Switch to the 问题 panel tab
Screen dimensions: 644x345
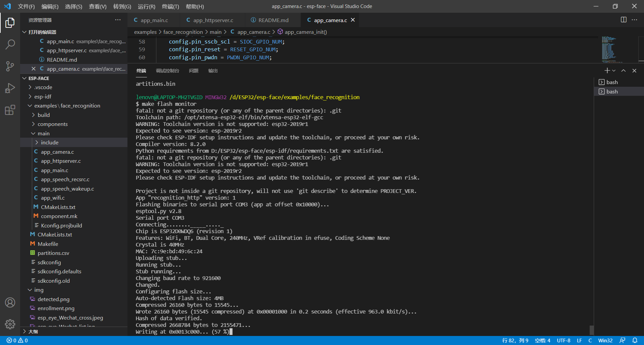click(x=194, y=71)
